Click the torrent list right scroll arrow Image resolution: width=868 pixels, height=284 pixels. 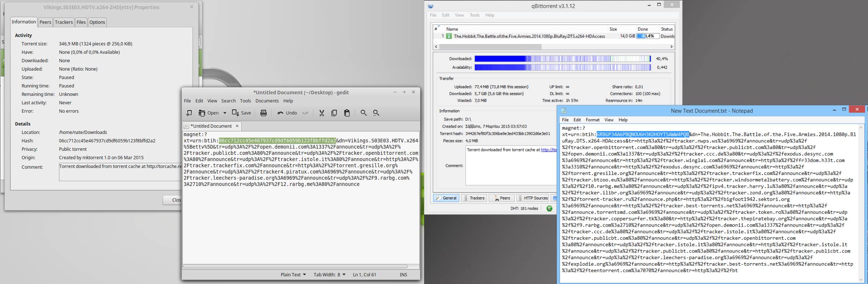671,47
